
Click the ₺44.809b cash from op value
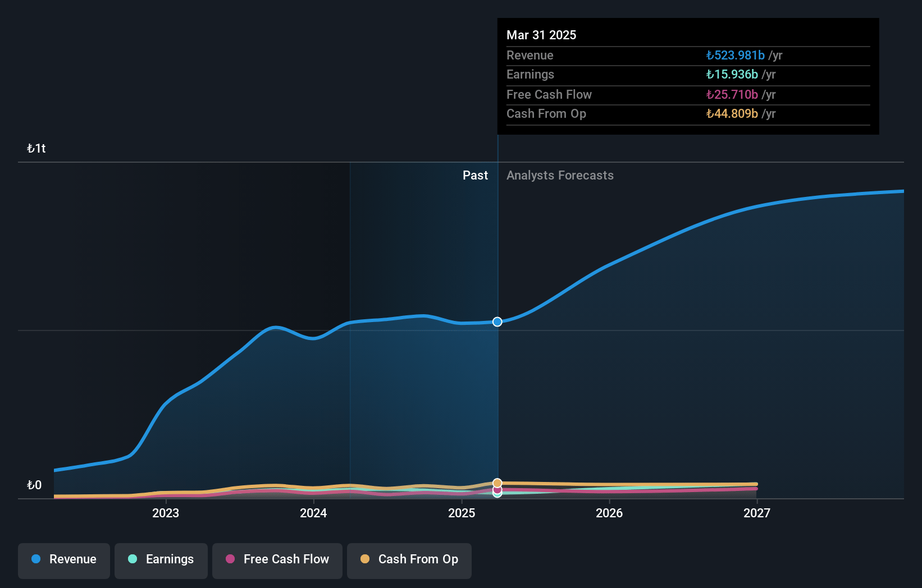(732, 113)
